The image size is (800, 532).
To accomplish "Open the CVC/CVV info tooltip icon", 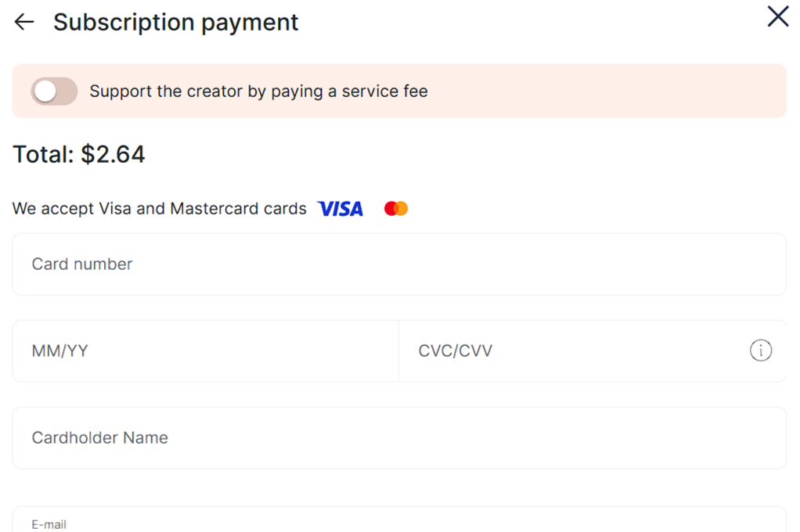I will click(760, 350).
